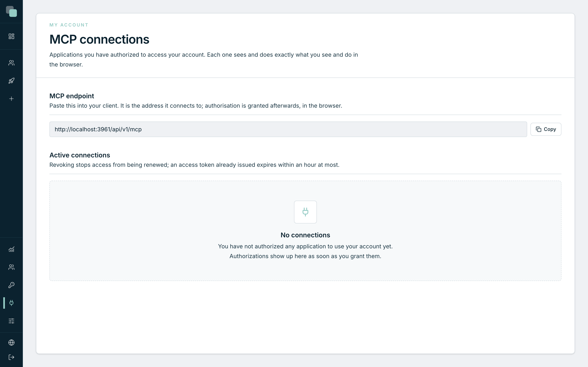Viewport: 588px width, 367px height.
Task: Open the lower users icon above the key
Action: point(11,267)
